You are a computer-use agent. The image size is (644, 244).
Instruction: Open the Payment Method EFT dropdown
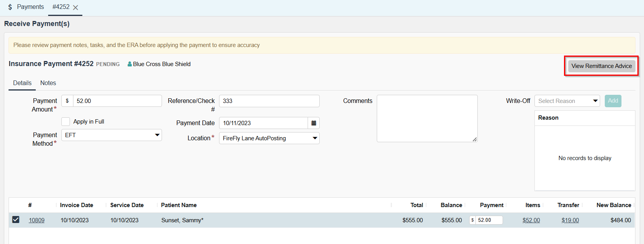pyautogui.click(x=111, y=135)
